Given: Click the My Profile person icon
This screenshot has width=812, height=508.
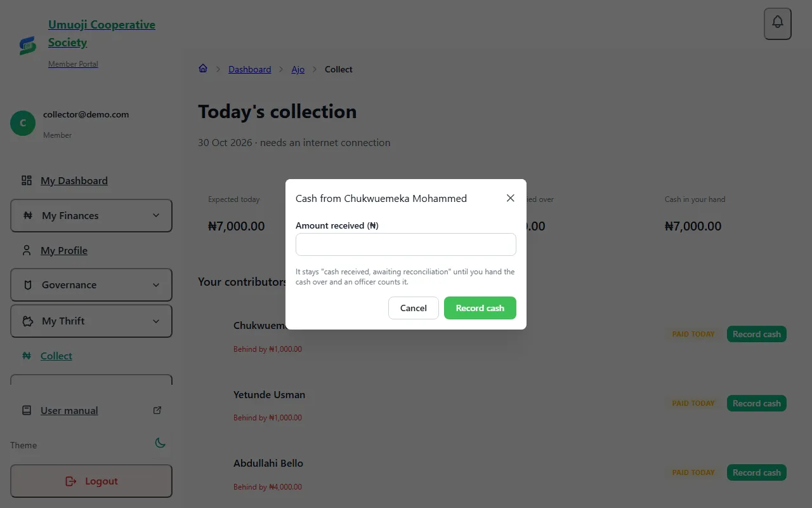Looking at the screenshot, I should [x=27, y=250].
